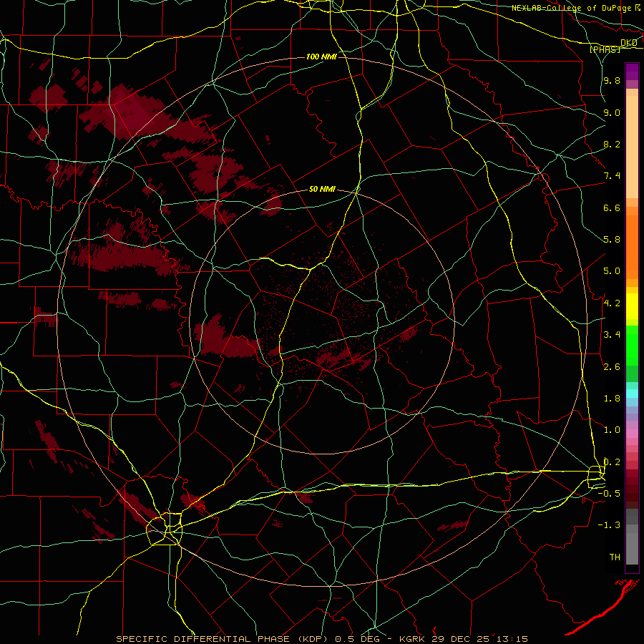644x644 pixels.
Task: Click the TH threshold label on the scale
Action: point(615,557)
